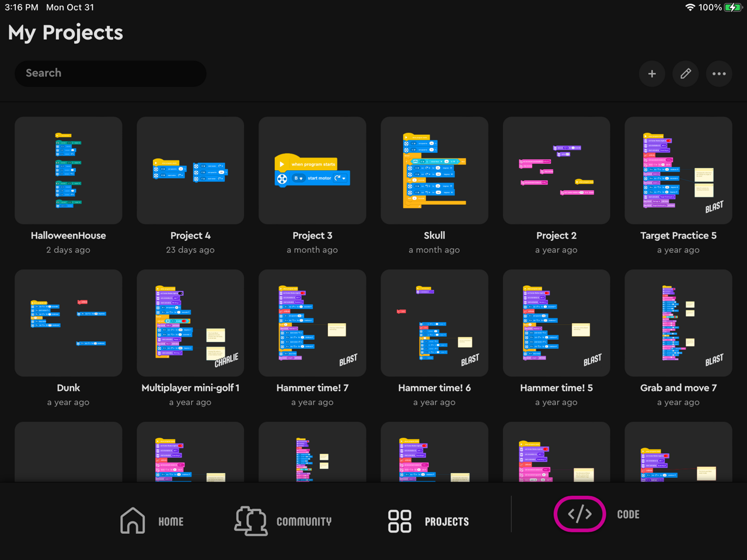This screenshot has height=560, width=747.
Task: Go to the HOME tab label
Action: 171,521
